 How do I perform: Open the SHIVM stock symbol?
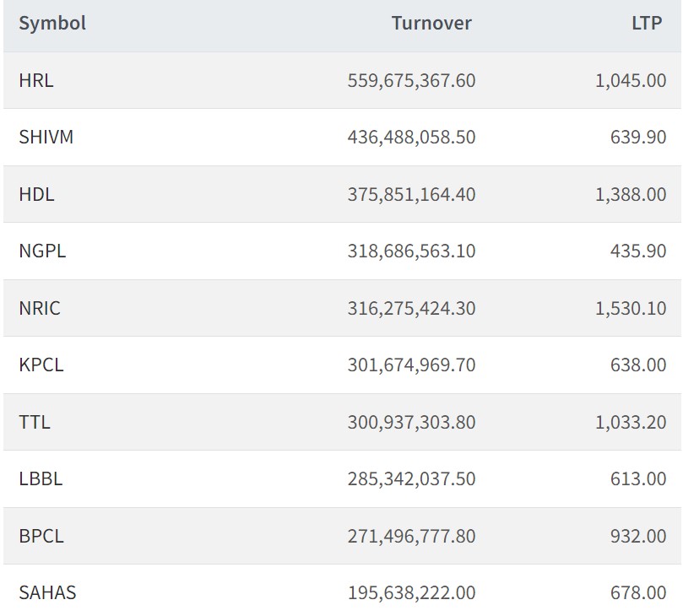point(46,138)
